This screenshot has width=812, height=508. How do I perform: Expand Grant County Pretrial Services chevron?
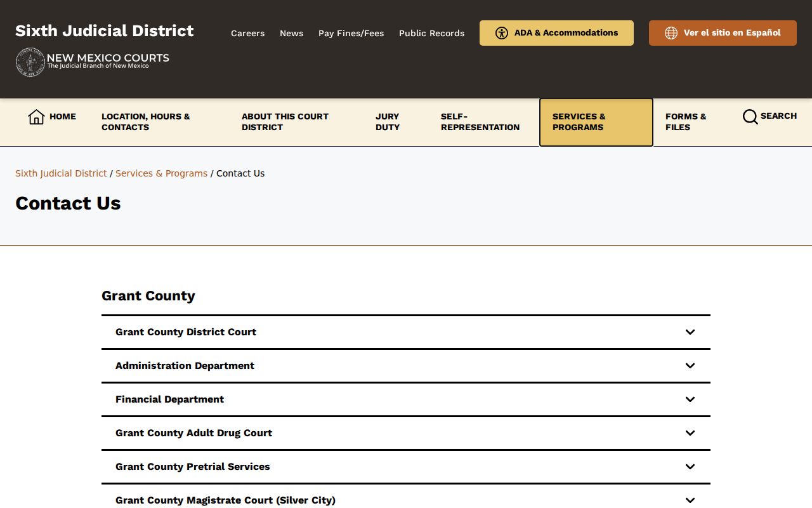click(690, 467)
